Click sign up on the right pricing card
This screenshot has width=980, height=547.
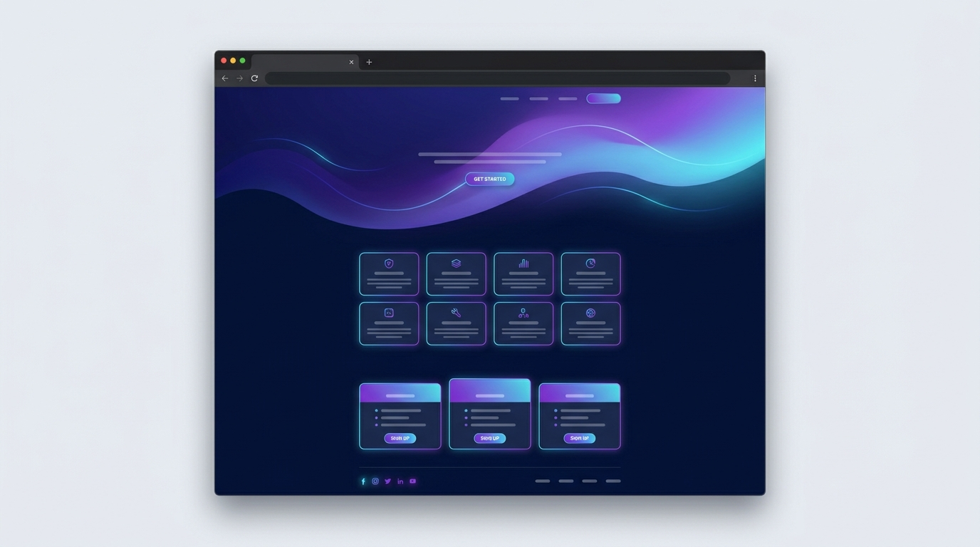coord(580,439)
